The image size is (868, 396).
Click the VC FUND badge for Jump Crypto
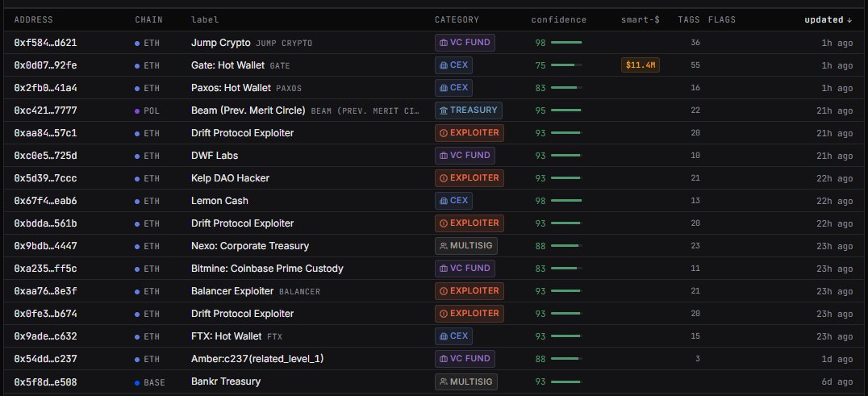(x=465, y=43)
